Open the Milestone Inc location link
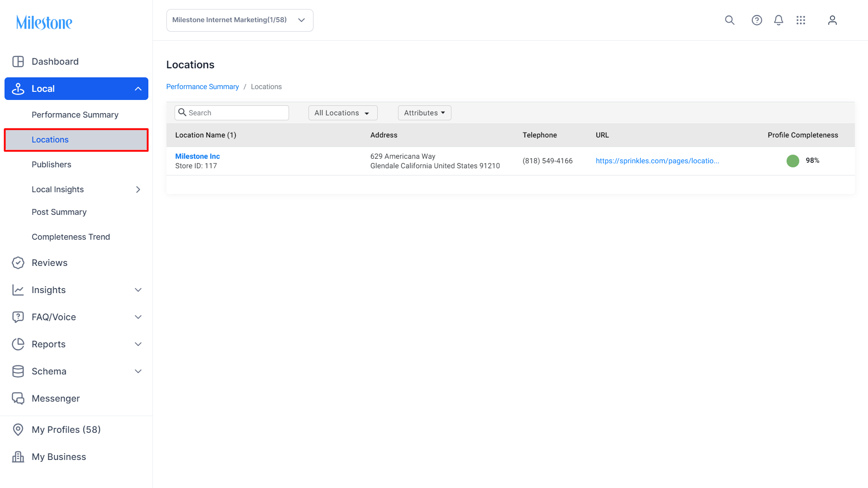 tap(197, 156)
